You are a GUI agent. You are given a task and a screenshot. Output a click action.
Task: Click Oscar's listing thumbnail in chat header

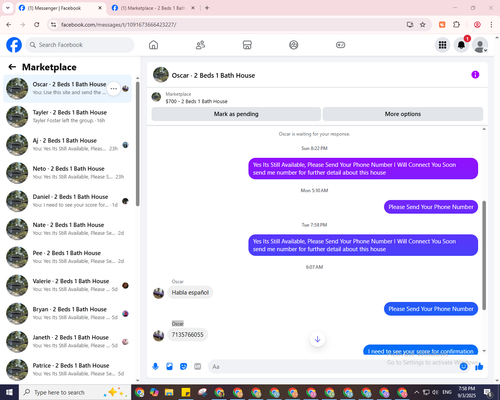tap(161, 75)
